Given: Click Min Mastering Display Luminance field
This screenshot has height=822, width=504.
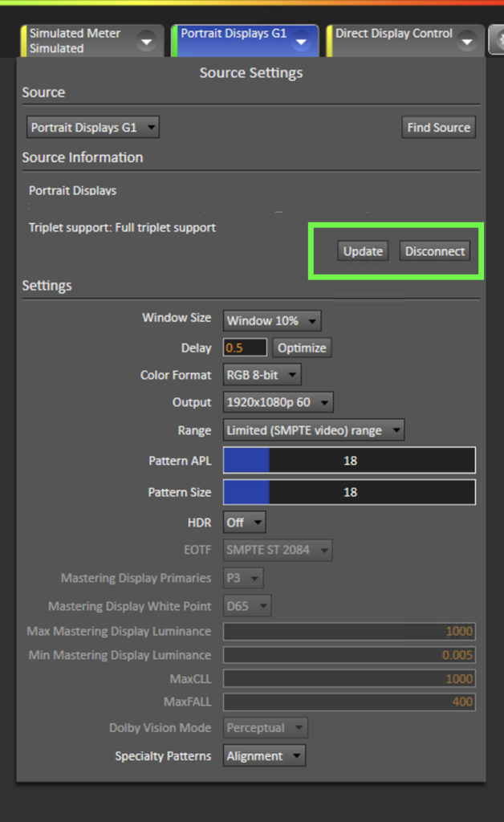Looking at the screenshot, I should point(349,655).
